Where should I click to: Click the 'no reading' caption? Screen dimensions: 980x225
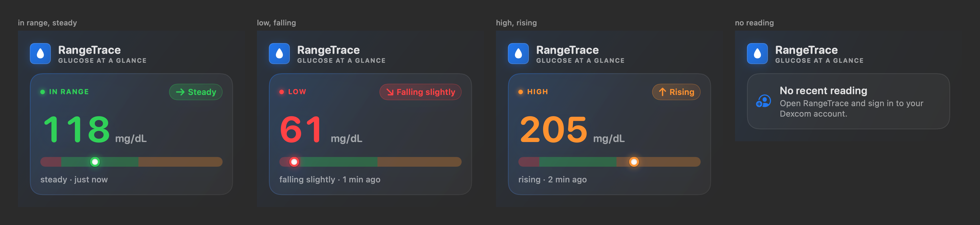754,23
